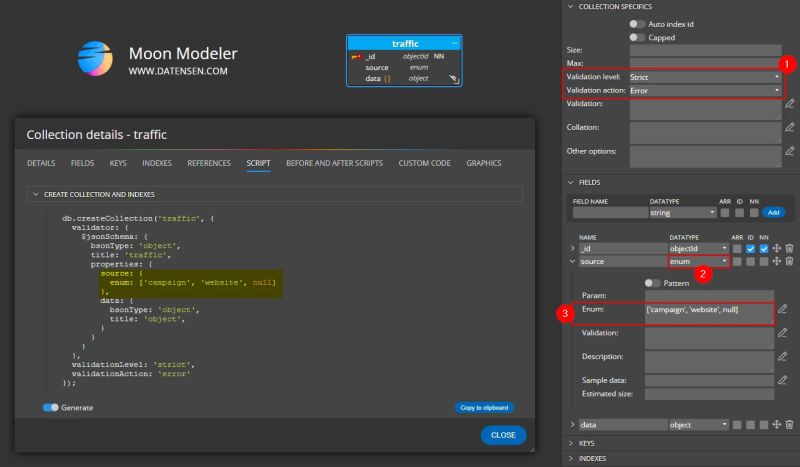Image resolution: width=800 pixels, height=467 pixels.
Task: Click the CLOSE button
Action: 503,435
